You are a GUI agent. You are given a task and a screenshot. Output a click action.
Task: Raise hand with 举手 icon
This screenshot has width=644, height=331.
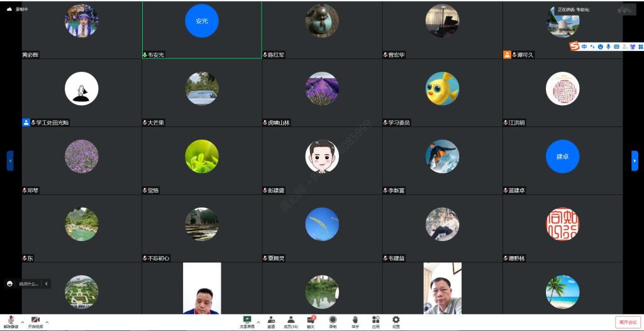point(355,322)
